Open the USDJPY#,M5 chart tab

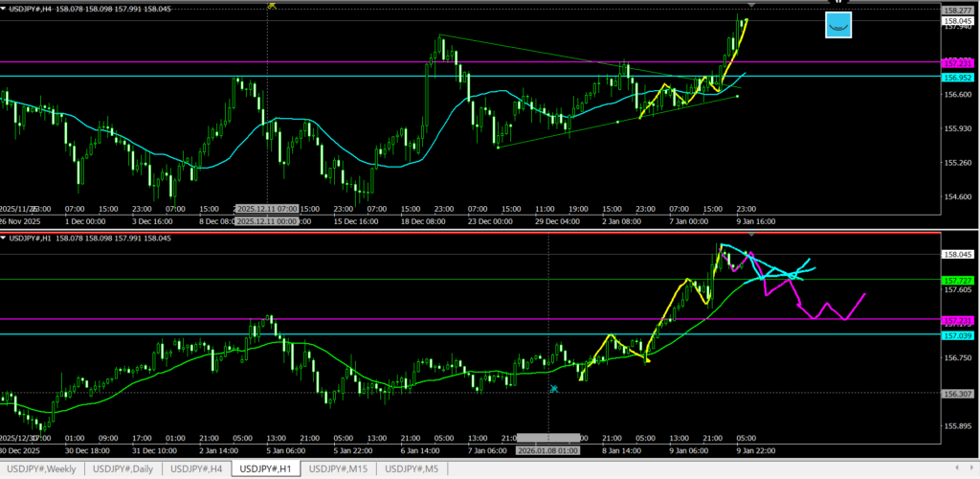coord(412,468)
